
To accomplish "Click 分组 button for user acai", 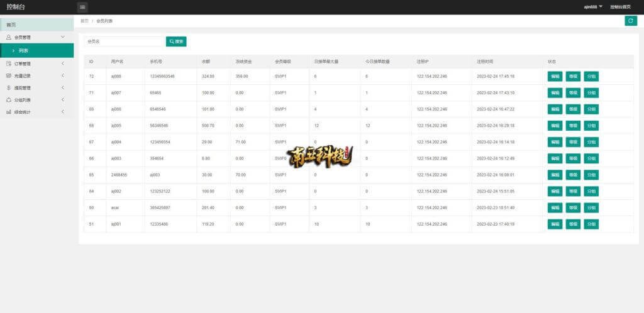I will click(x=591, y=207).
